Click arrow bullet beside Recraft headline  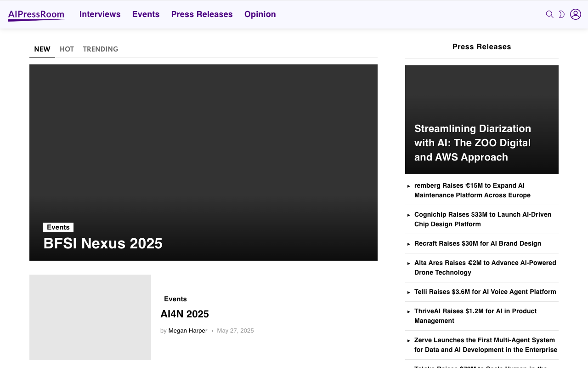(408, 244)
